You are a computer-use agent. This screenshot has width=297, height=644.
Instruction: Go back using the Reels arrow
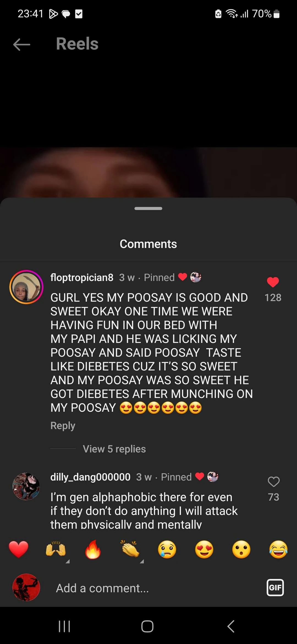coord(22,44)
